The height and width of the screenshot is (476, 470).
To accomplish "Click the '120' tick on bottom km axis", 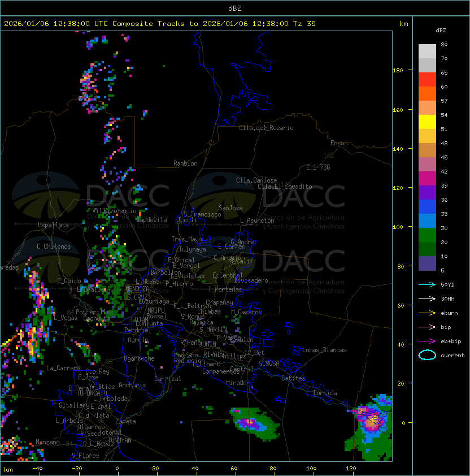I will (351, 469).
